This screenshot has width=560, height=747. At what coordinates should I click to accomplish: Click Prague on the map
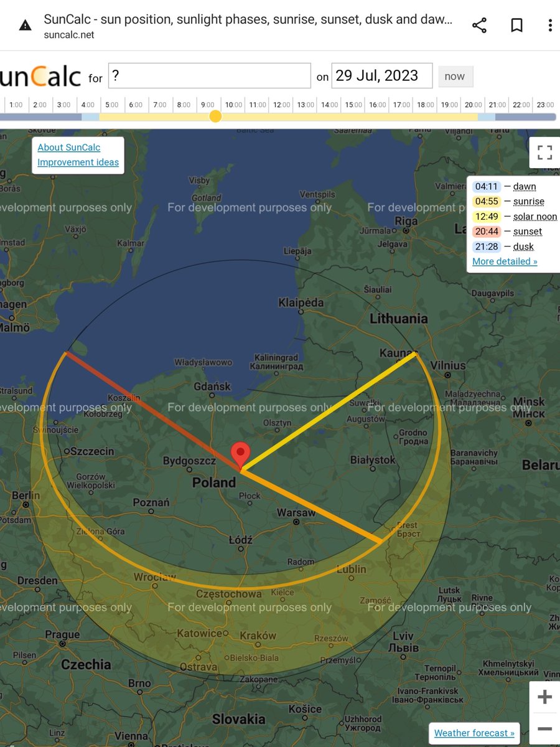click(x=62, y=635)
